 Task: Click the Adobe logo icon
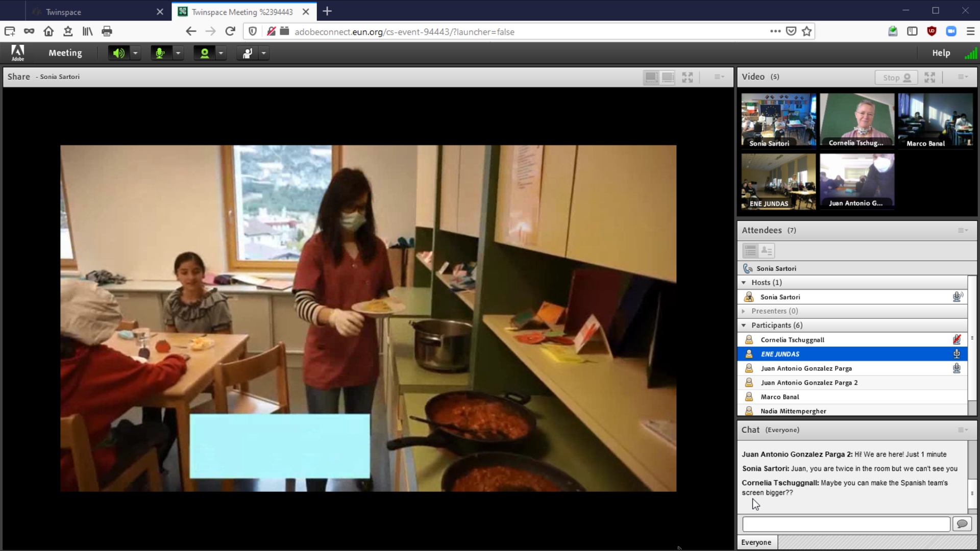[x=18, y=53]
